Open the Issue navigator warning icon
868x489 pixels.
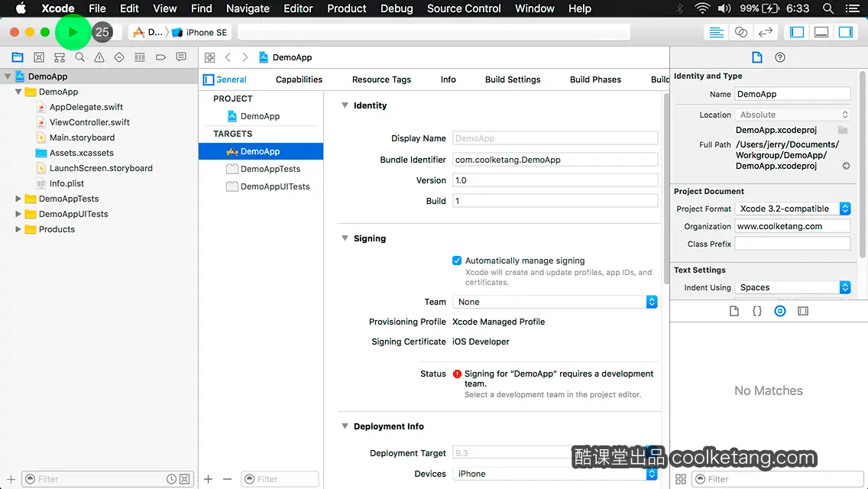pyautogui.click(x=99, y=57)
